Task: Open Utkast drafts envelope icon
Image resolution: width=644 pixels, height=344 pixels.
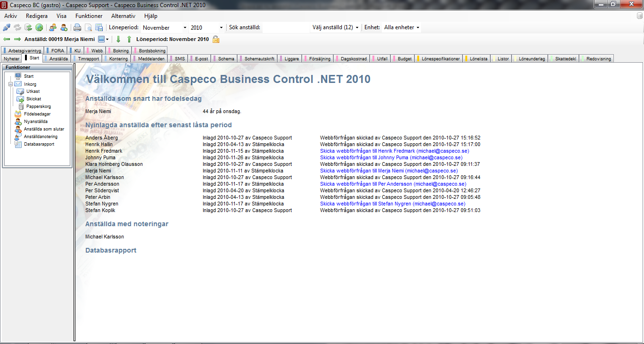Action: coord(20,91)
